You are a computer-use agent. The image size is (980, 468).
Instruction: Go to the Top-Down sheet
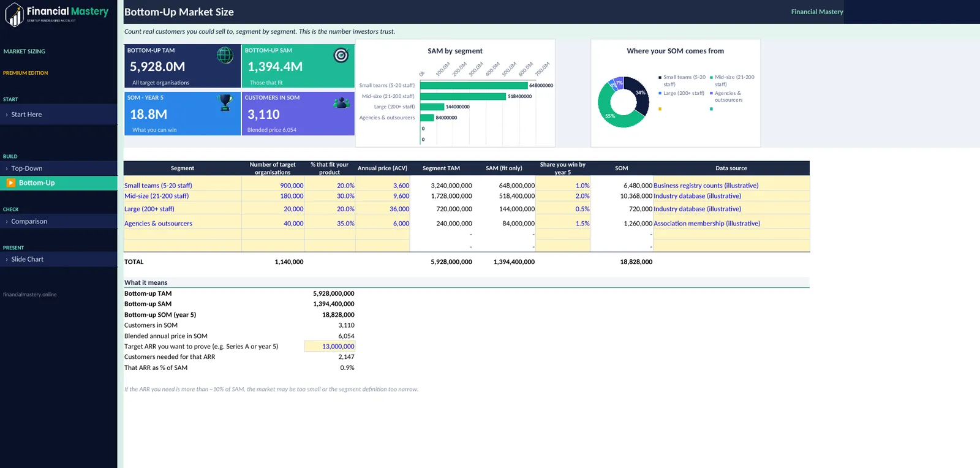(59, 168)
